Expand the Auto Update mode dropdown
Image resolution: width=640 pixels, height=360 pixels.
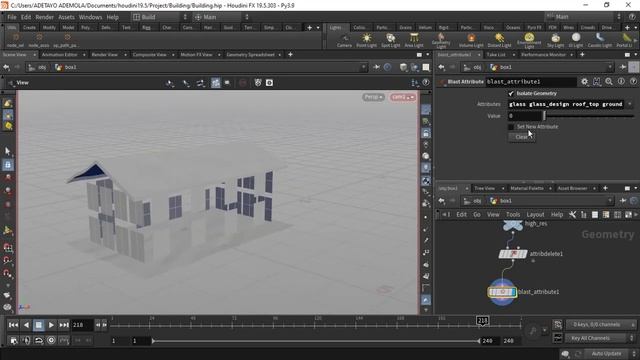pyautogui.click(x=612, y=353)
